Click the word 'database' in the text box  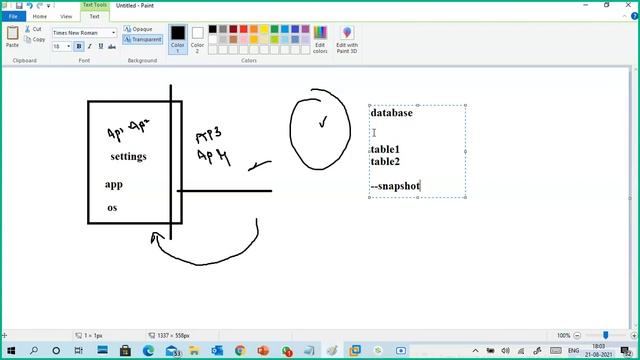pos(391,113)
